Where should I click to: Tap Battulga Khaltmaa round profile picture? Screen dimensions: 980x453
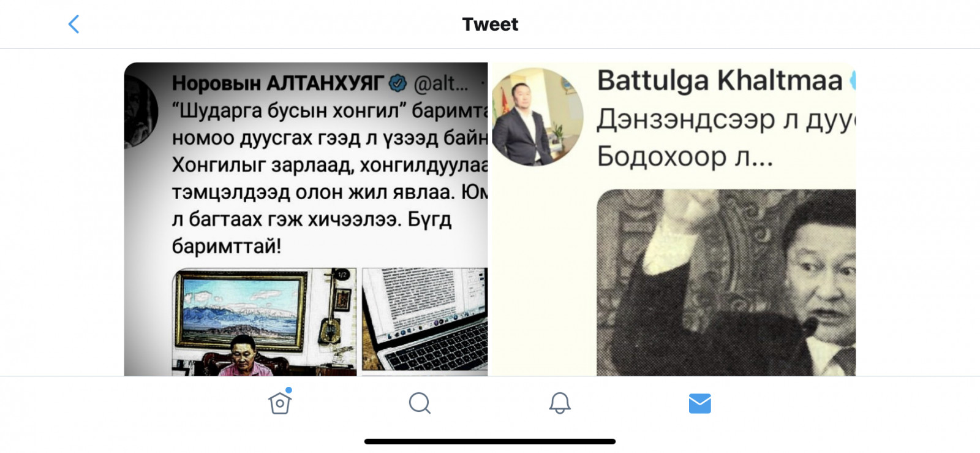[538, 116]
